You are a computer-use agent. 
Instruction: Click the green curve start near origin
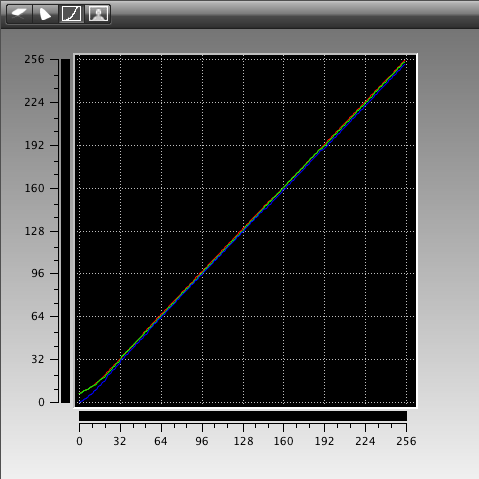(80, 394)
